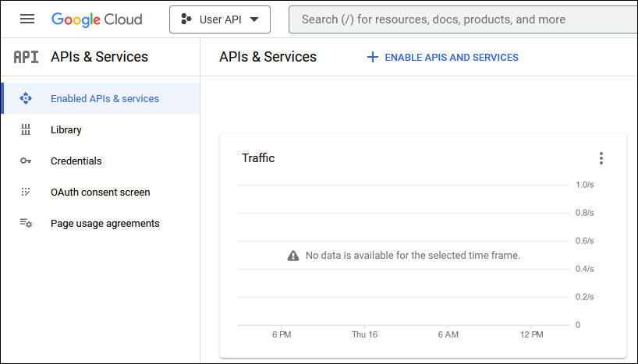Click the OAuth consent screen dotted icon
The height and width of the screenshot is (364, 638).
[26, 193]
